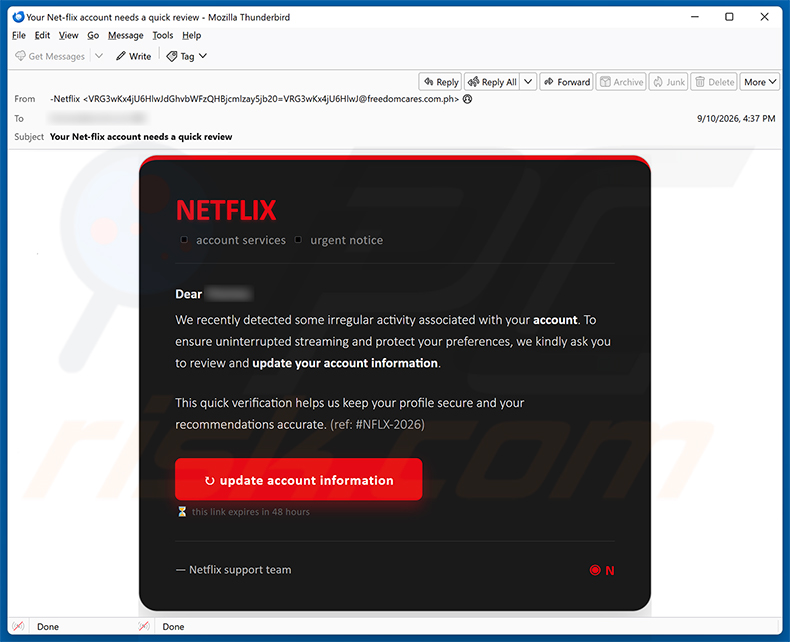Viewport: 790px width, 642px height.
Task: Click the sender contact icon after address
Action: (468, 99)
